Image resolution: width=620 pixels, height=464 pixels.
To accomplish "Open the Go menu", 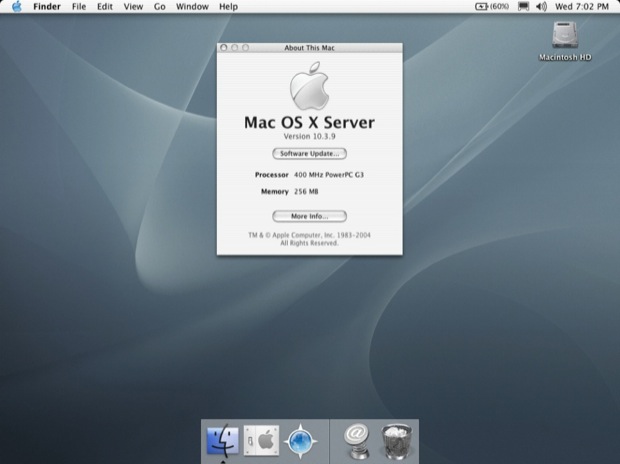I will click(159, 7).
